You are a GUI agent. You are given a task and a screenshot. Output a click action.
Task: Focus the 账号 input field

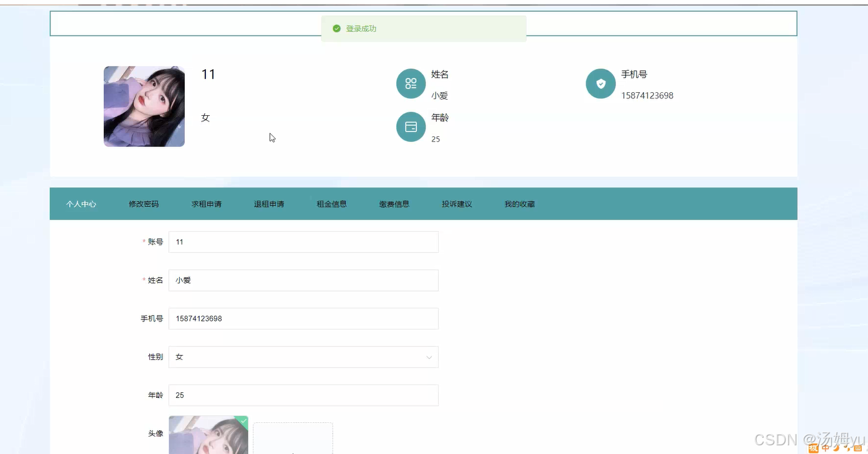pyautogui.click(x=304, y=242)
